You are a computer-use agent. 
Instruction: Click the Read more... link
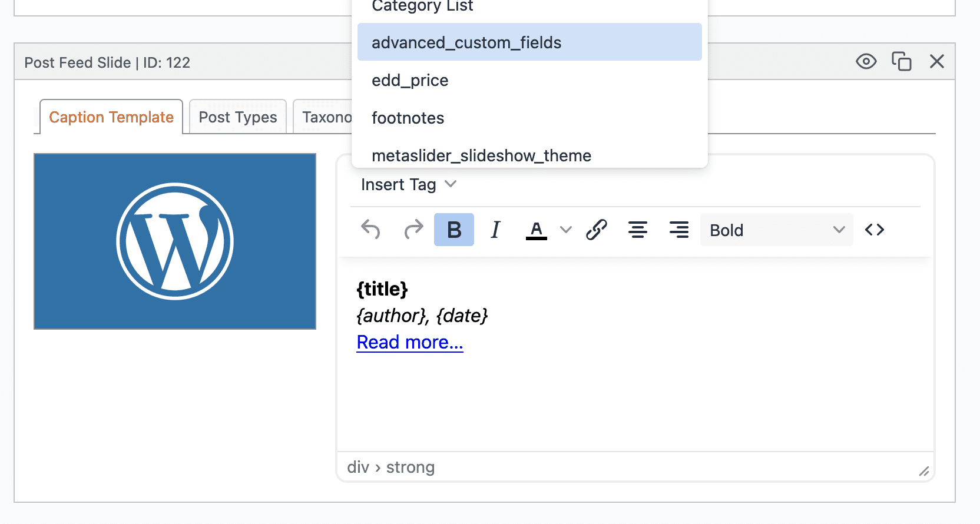(410, 342)
